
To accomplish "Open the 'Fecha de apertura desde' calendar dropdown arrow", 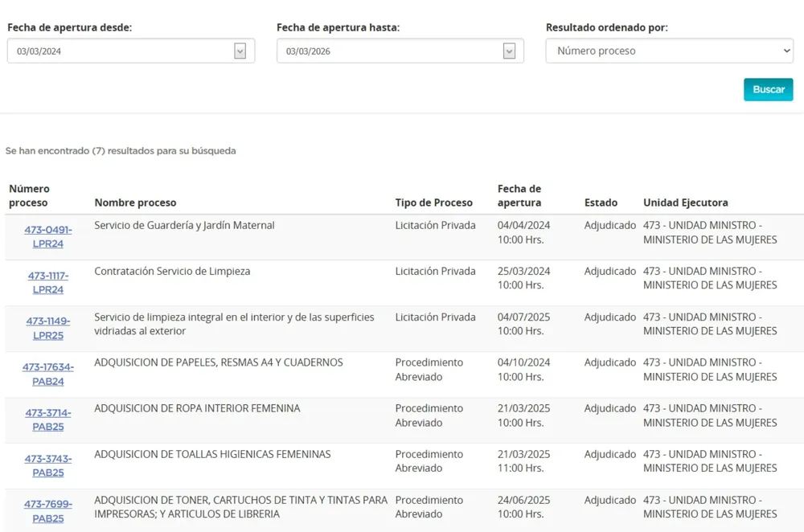I will tap(240, 51).
